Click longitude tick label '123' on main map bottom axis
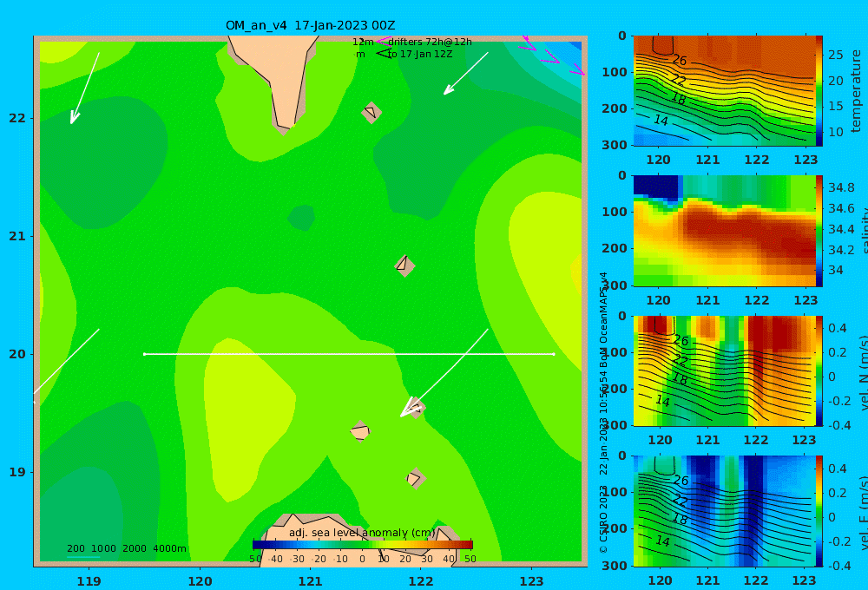The width and height of the screenshot is (868, 590). pyautogui.click(x=531, y=581)
